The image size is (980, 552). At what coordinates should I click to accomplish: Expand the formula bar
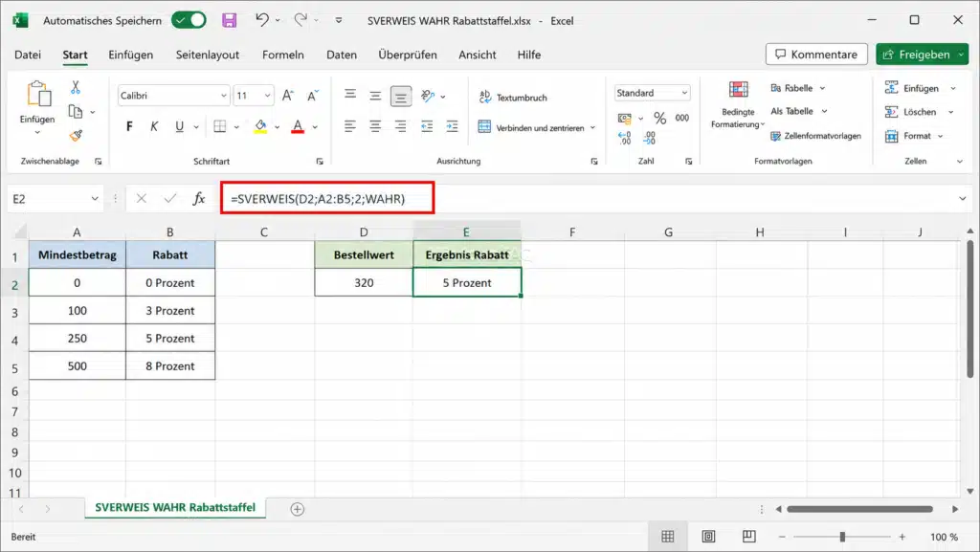click(963, 199)
